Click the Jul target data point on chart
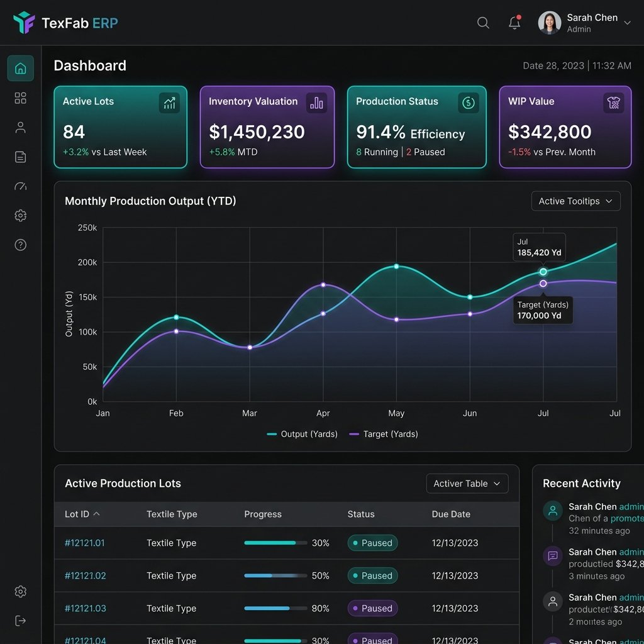The height and width of the screenshot is (644, 644). (x=543, y=284)
